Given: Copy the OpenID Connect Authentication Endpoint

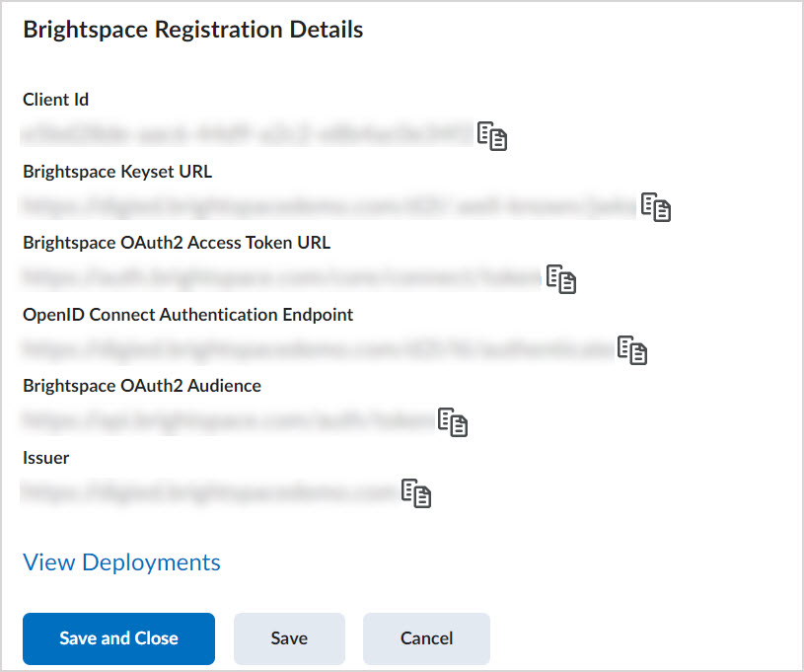Looking at the screenshot, I should click(x=632, y=350).
